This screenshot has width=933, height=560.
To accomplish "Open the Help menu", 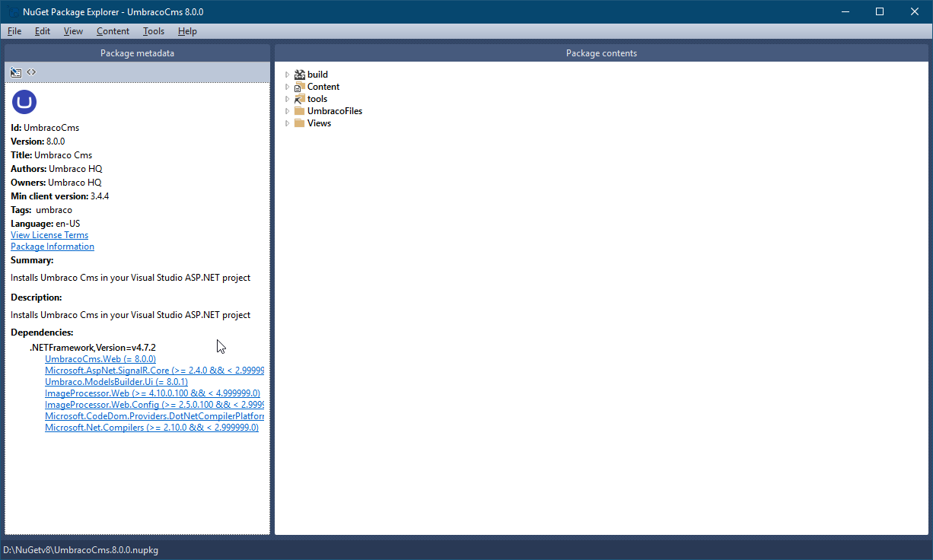I will point(187,31).
